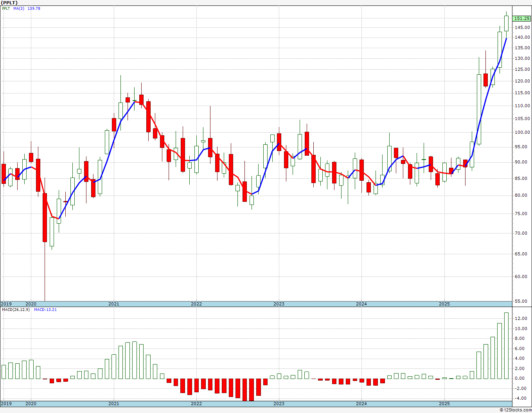The image size is (532, 413).
Task: Click the 100.00 price axis label
Action: 523,132
